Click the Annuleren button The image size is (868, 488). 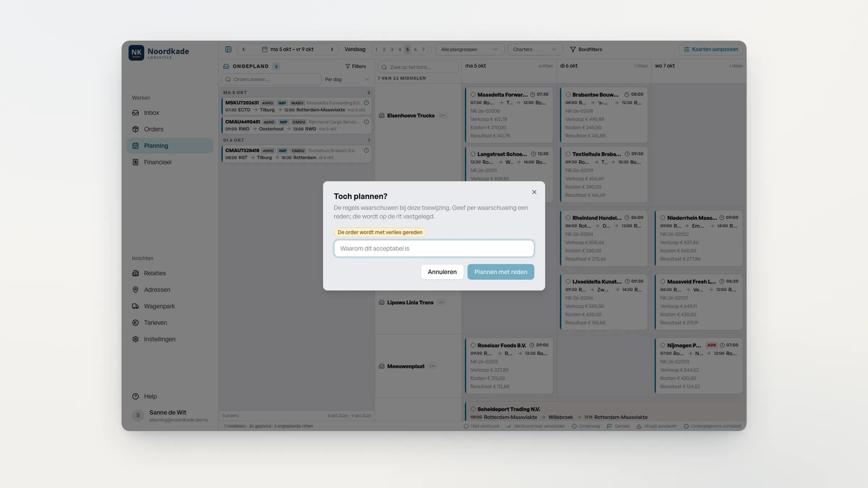[442, 272]
